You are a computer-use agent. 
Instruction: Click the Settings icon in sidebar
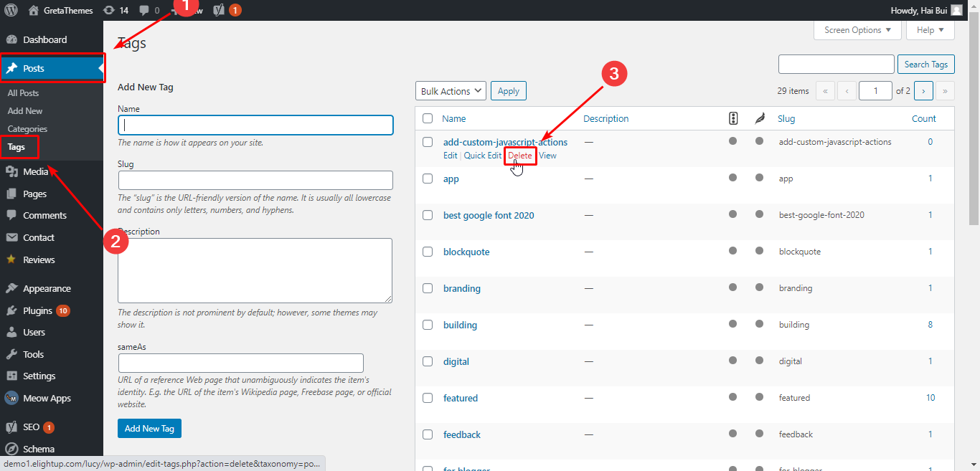(11, 376)
